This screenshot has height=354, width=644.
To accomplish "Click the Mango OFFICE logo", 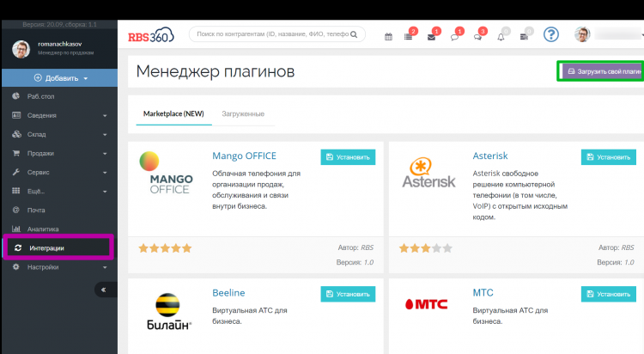I will tap(166, 173).
